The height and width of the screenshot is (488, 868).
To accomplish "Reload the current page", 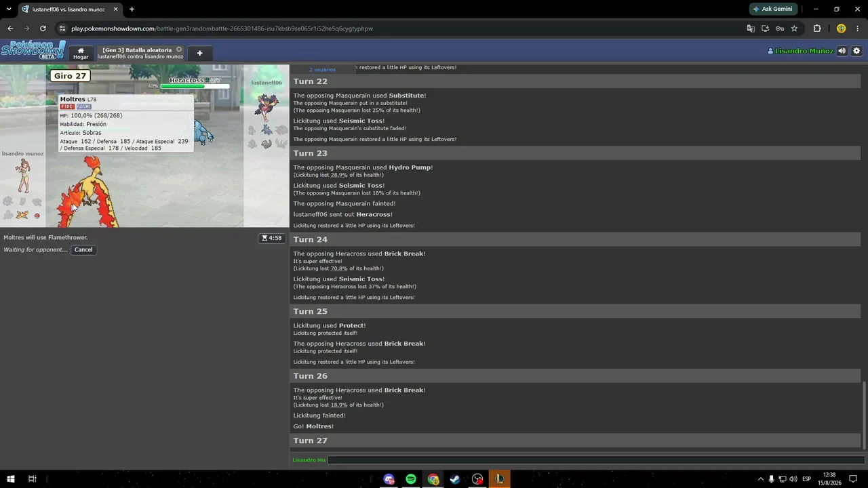I will [x=43, y=28].
